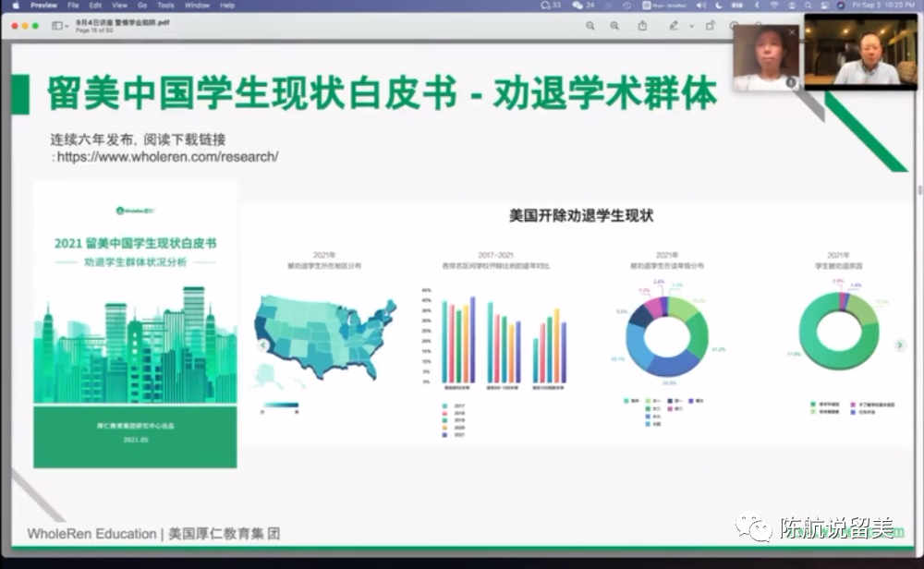Click the volume icon in the menu bar
This screenshot has height=569, width=924.
coord(699,6)
